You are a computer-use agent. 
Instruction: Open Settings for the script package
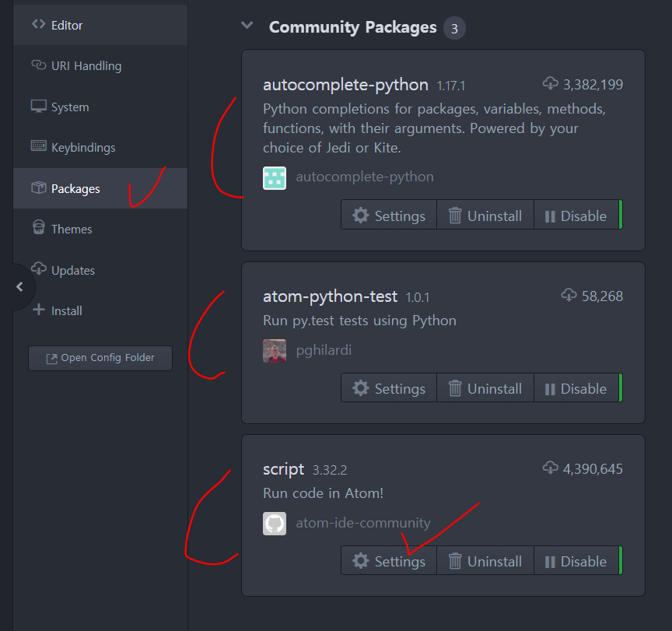(x=389, y=560)
